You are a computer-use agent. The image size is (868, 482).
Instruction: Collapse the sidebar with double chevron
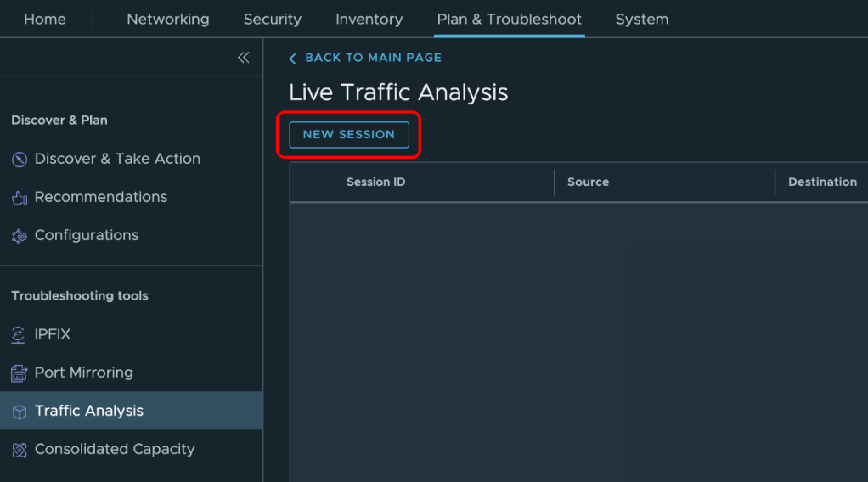(x=244, y=58)
